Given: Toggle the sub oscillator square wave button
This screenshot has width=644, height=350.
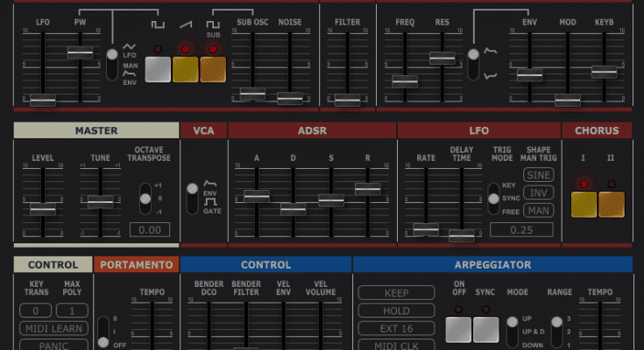Looking at the screenshot, I should pos(212,69).
